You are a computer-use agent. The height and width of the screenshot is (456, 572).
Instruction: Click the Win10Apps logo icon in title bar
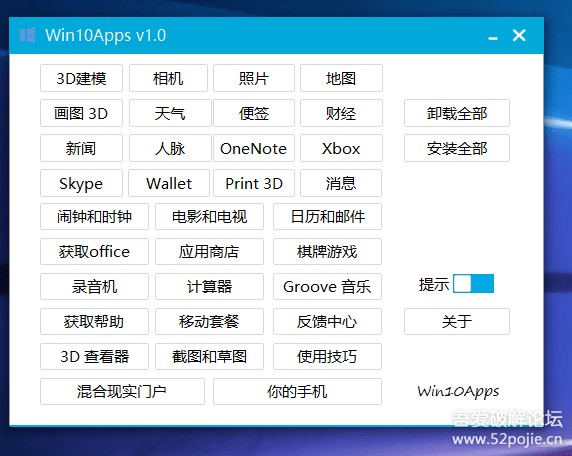(x=27, y=35)
